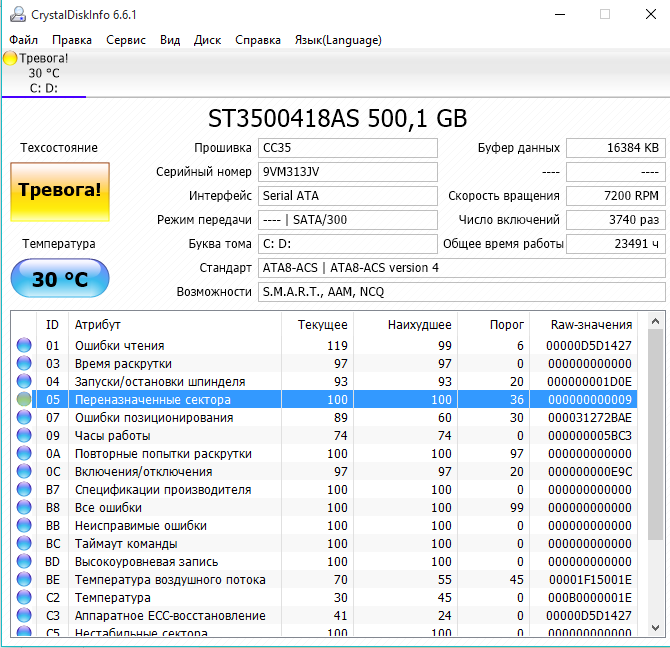The height and width of the screenshot is (648, 670).
Task: Open the Язык(Language) menu
Action: (x=338, y=40)
